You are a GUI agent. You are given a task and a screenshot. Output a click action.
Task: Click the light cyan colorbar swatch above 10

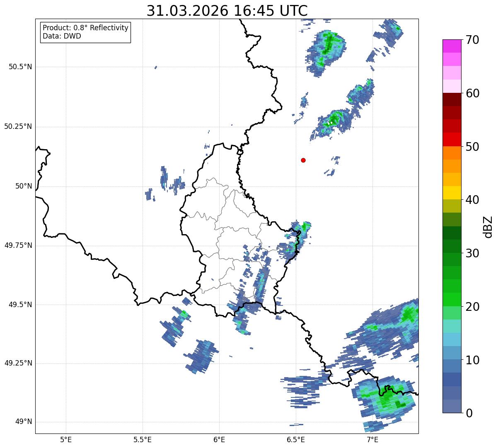tap(452, 339)
